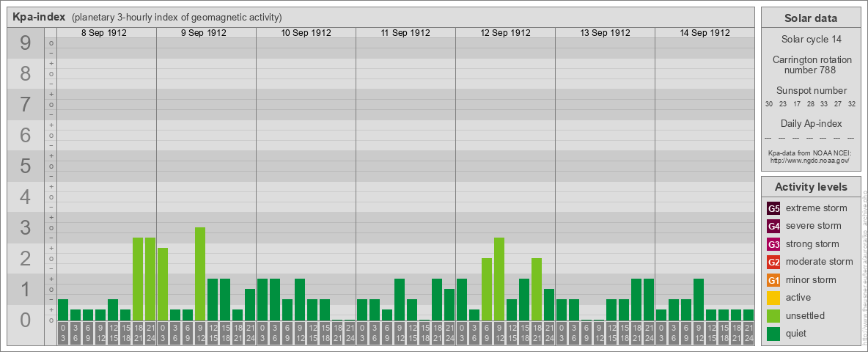Select the light green unsettled swatch

(x=773, y=315)
